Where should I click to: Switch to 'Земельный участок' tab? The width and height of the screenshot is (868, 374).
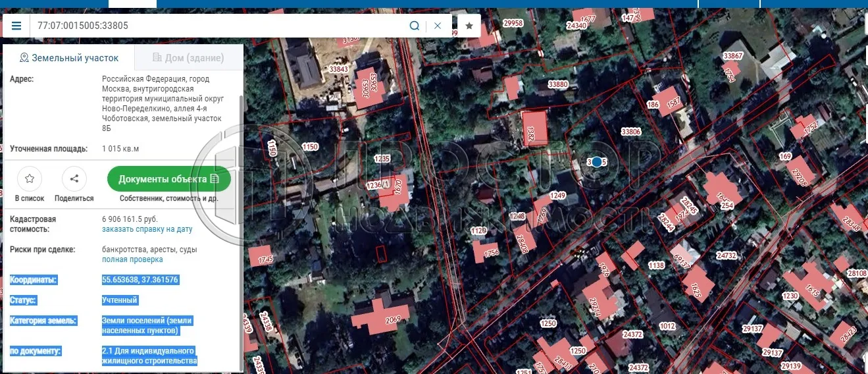tap(69, 58)
